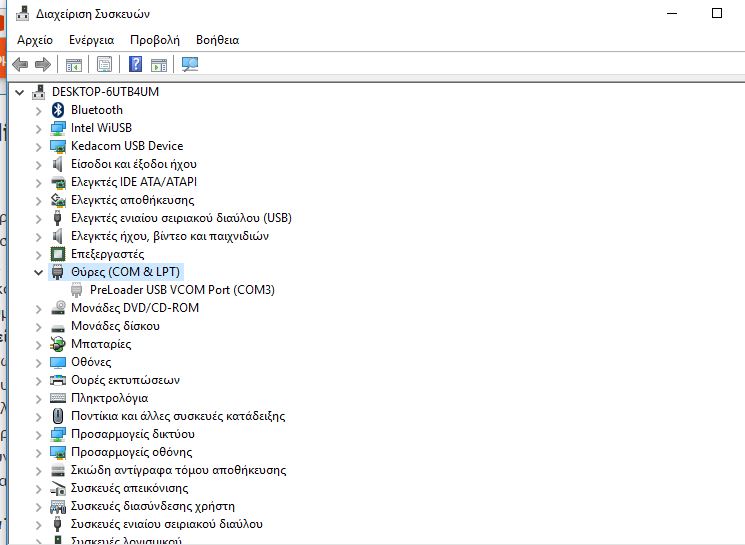Screen dimensions: 745x545
Task: Click the Forward arrow in the toolbar
Action: (x=43, y=65)
